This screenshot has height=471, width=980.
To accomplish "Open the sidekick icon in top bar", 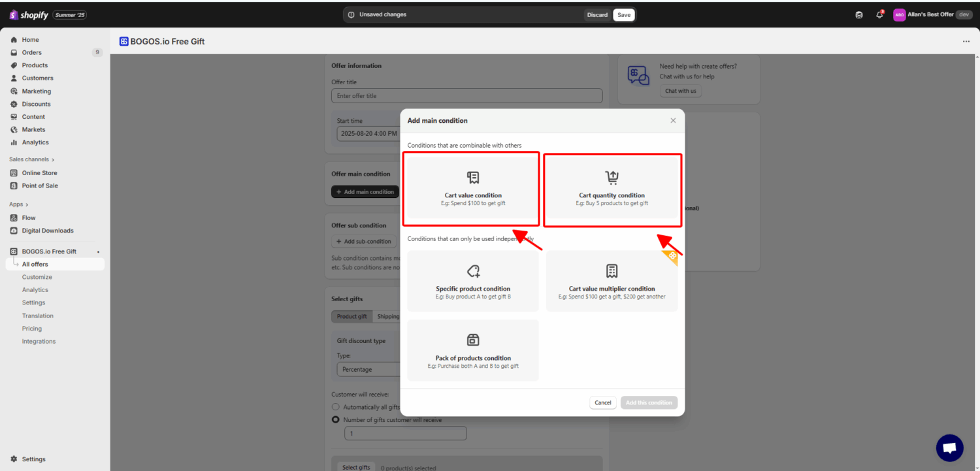I will tap(859, 14).
